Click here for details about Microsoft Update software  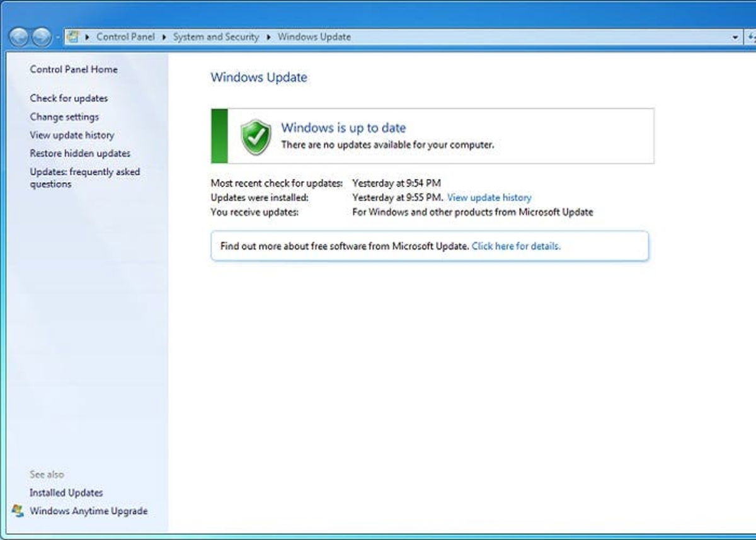click(515, 246)
